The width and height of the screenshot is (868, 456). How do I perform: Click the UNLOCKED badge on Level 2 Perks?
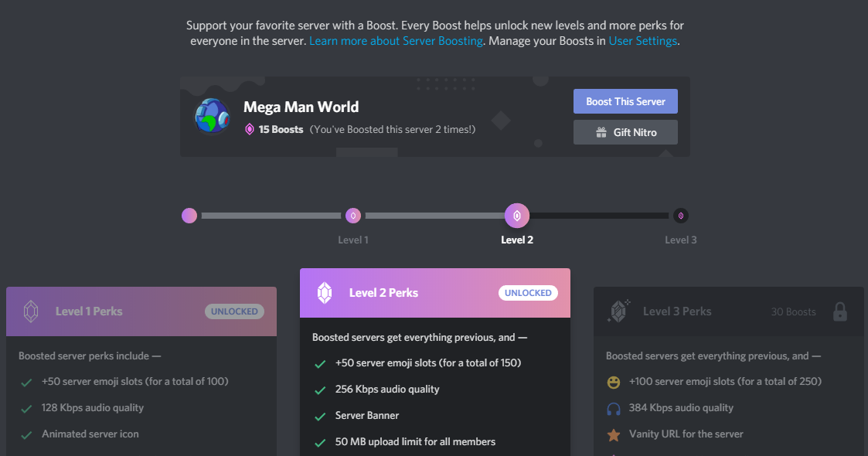point(528,293)
